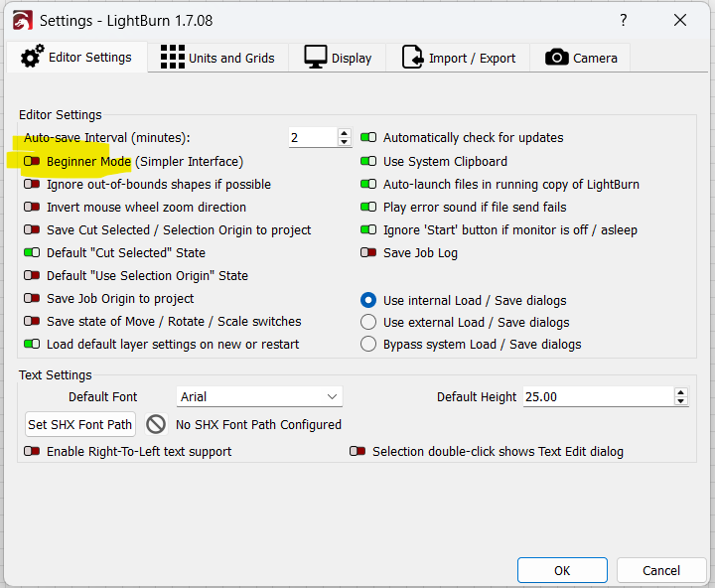Viewport: 715px width, 588px height.
Task: Click the question mark help button
Action: (624, 20)
